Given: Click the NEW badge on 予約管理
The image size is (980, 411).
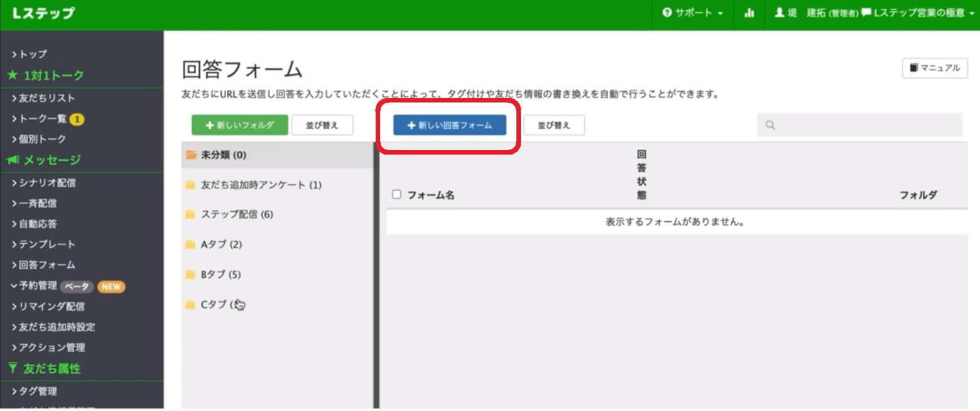Looking at the screenshot, I should pos(111,287).
